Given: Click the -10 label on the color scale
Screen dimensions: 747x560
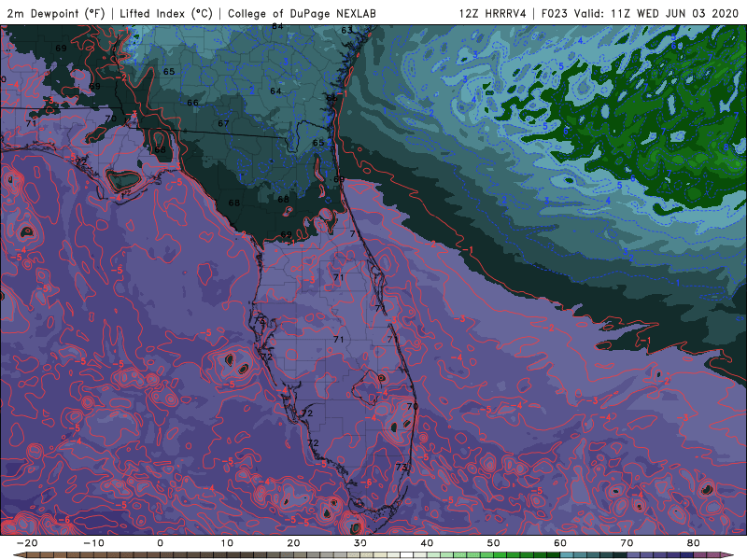Looking at the screenshot, I should click(93, 543).
